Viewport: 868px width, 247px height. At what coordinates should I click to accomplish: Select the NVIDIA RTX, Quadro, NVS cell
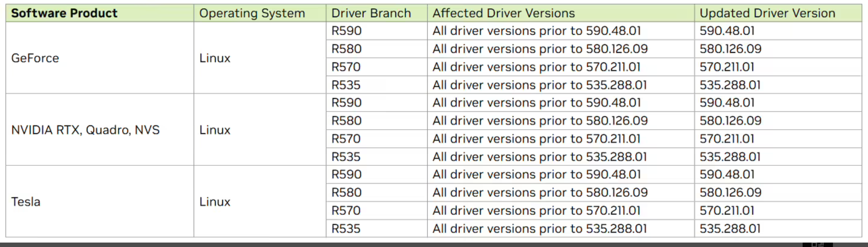click(86, 130)
